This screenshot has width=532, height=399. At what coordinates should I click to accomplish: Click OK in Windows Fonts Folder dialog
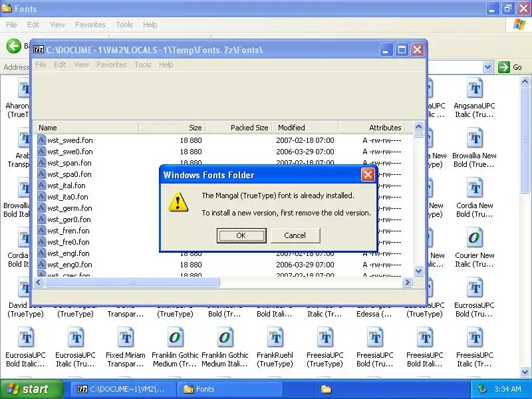click(x=241, y=235)
